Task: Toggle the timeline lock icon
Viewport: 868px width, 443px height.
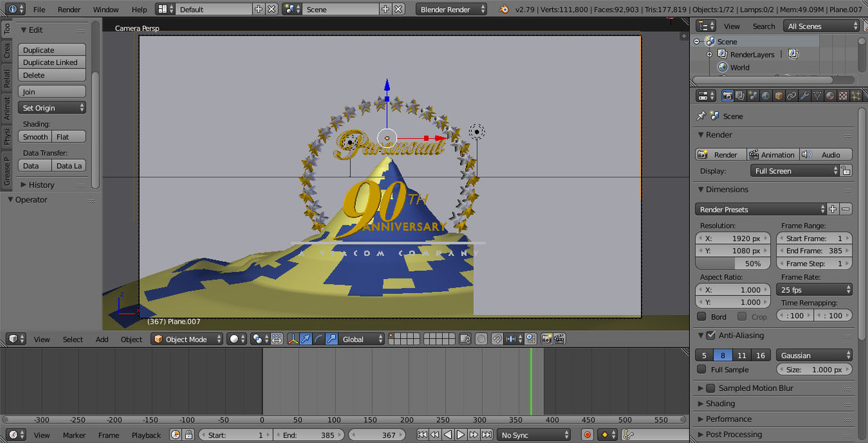Action: click(189, 435)
